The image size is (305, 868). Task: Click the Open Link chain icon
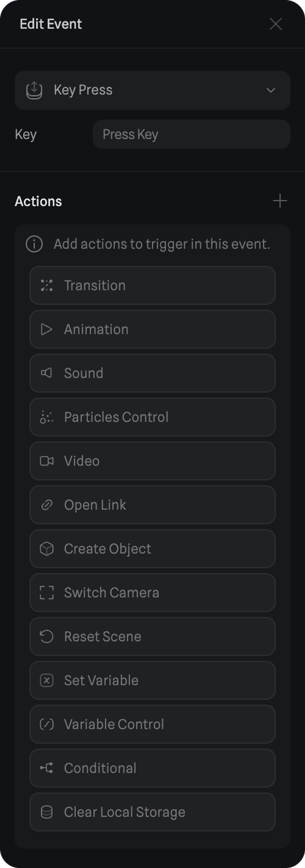pos(47,505)
